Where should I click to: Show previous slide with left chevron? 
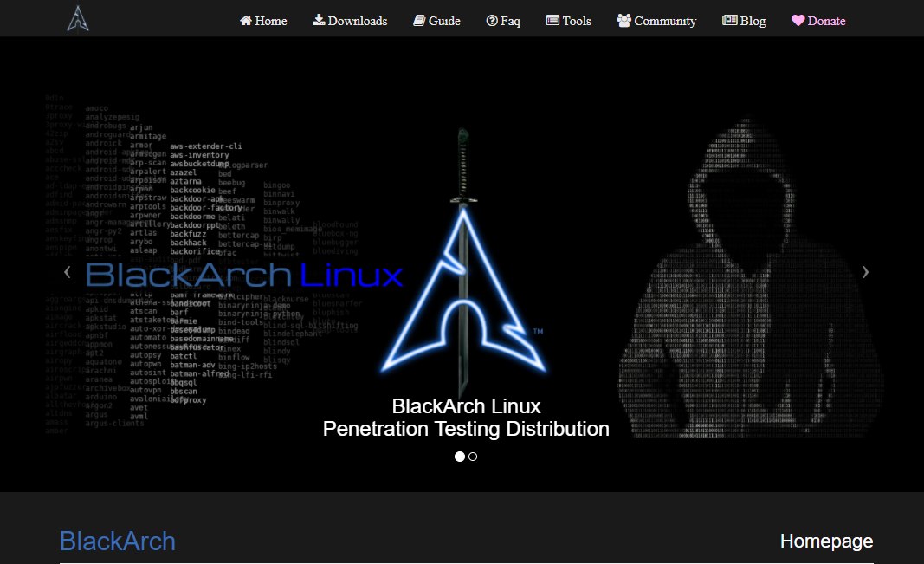(x=68, y=272)
